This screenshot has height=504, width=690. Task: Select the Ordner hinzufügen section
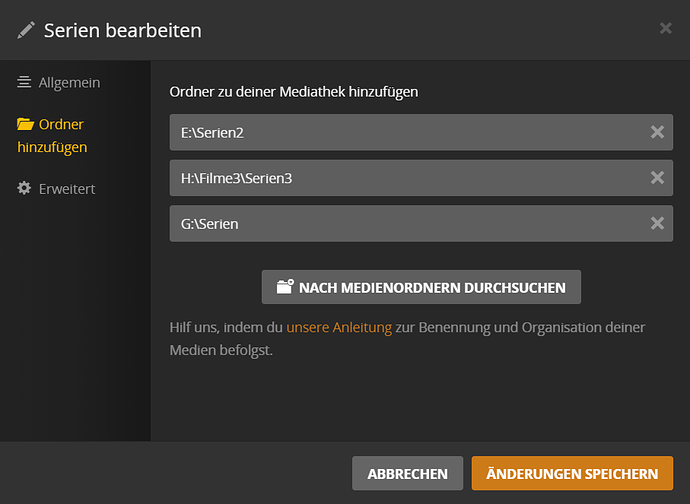pos(52,136)
